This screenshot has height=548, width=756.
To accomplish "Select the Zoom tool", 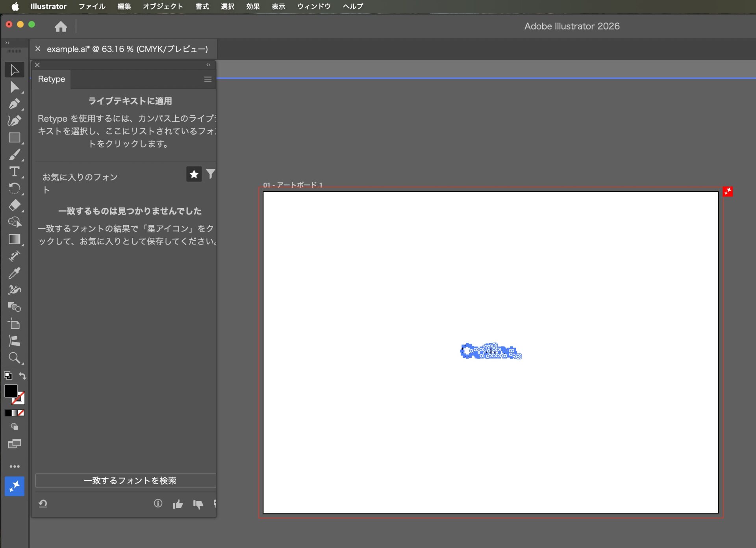I will click(x=15, y=358).
